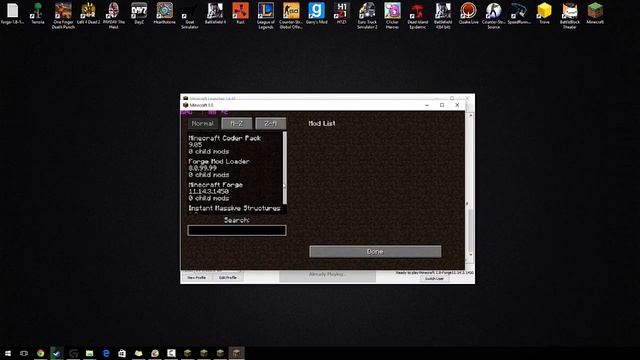Launch Hearthstone from the desktop
The height and width of the screenshot is (360, 640).
pos(164,13)
